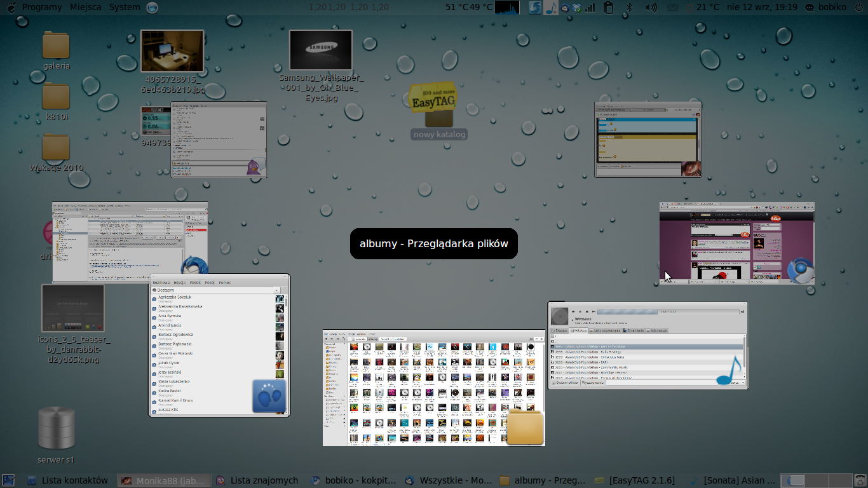Screen dimensions: 868x488
Task: Open the System menu in the top panel
Action: click(x=125, y=8)
